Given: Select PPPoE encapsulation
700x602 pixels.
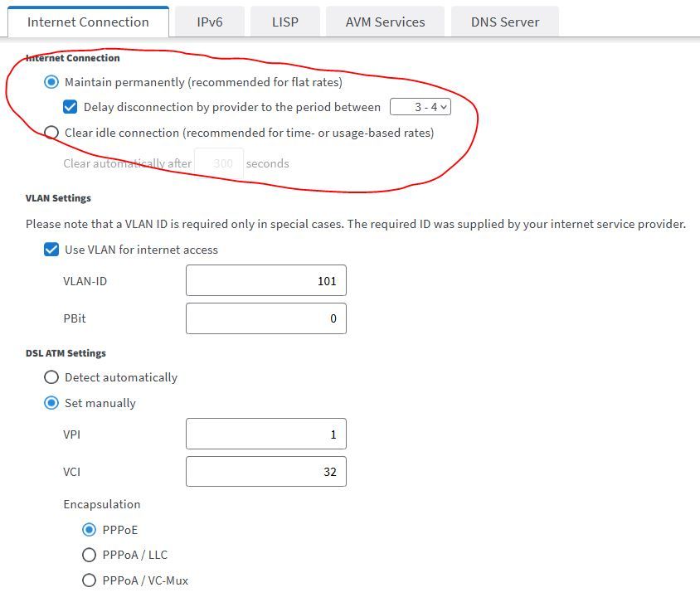Looking at the screenshot, I should click(90, 530).
